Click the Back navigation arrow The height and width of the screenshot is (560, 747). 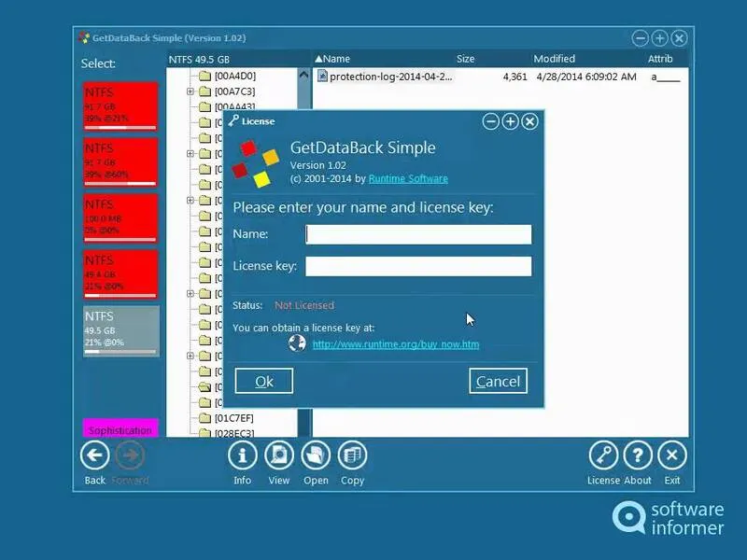[x=93, y=457]
